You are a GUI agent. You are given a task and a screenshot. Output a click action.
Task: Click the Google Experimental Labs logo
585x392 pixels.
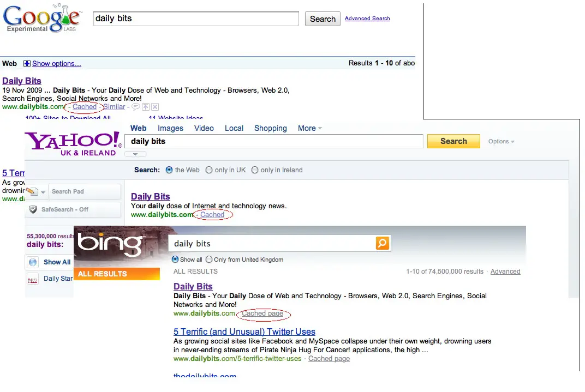tap(42, 18)
